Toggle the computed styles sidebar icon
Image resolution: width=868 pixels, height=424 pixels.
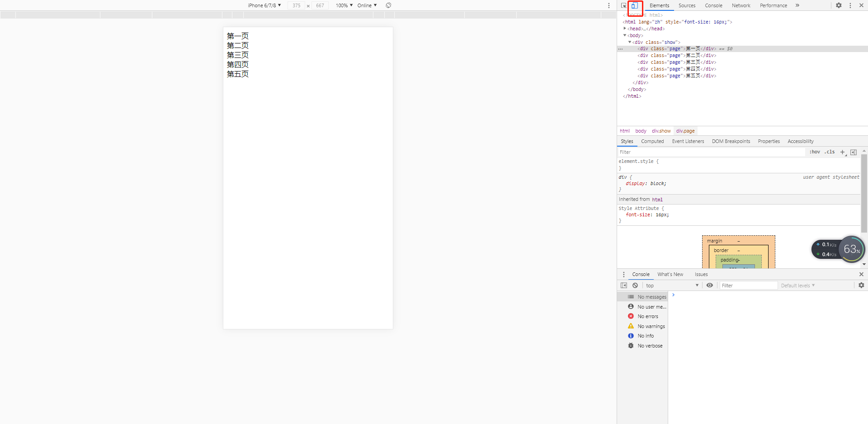coord(854,152)
